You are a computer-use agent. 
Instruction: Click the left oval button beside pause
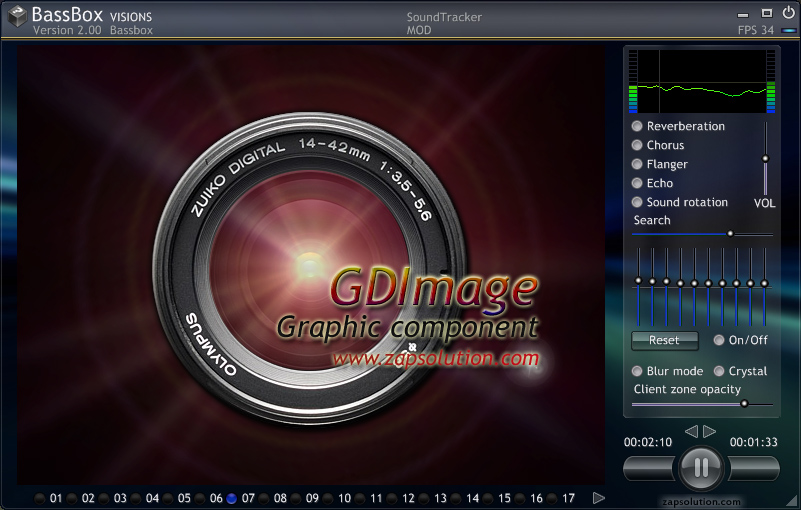649,468
